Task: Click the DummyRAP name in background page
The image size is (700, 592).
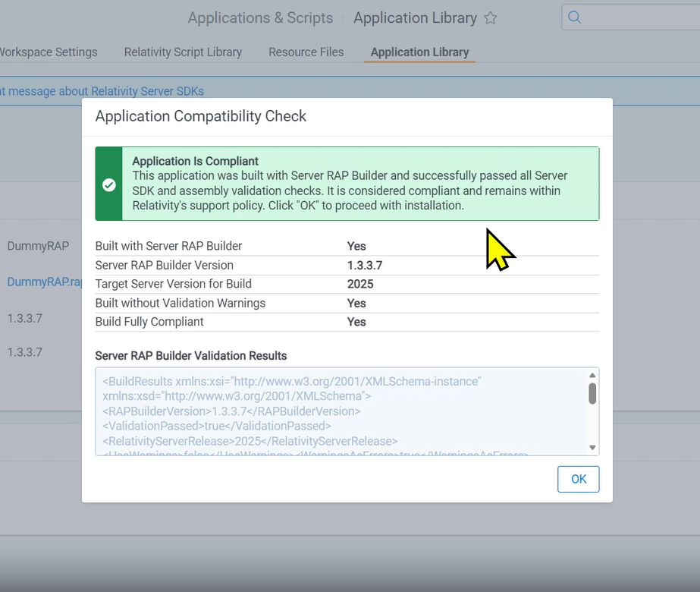Action: click(38, 246)
